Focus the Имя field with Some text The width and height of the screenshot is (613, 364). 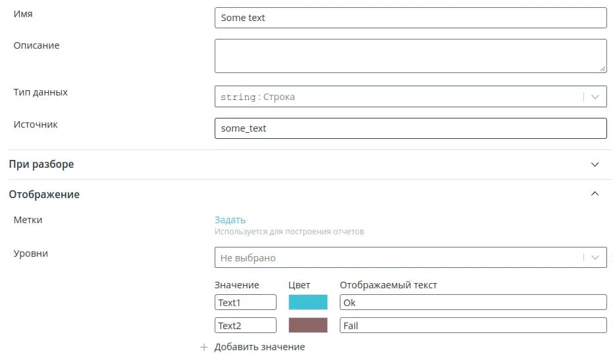(410, 18)
